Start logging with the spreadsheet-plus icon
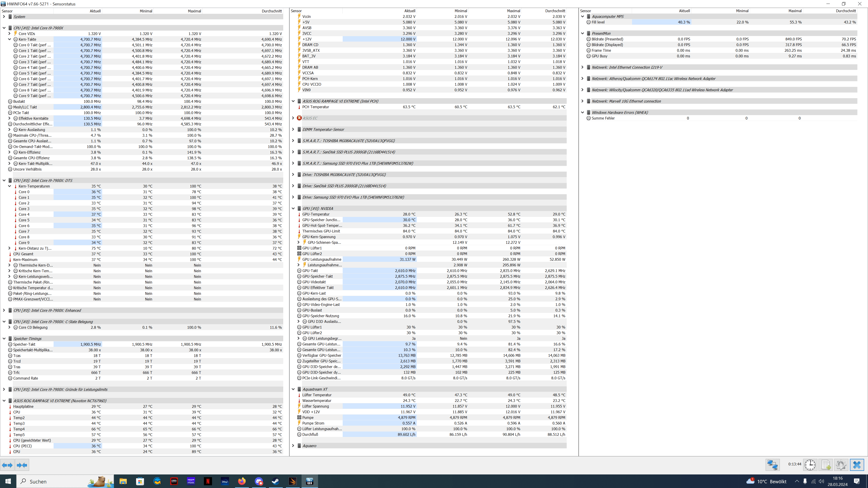 826,465
